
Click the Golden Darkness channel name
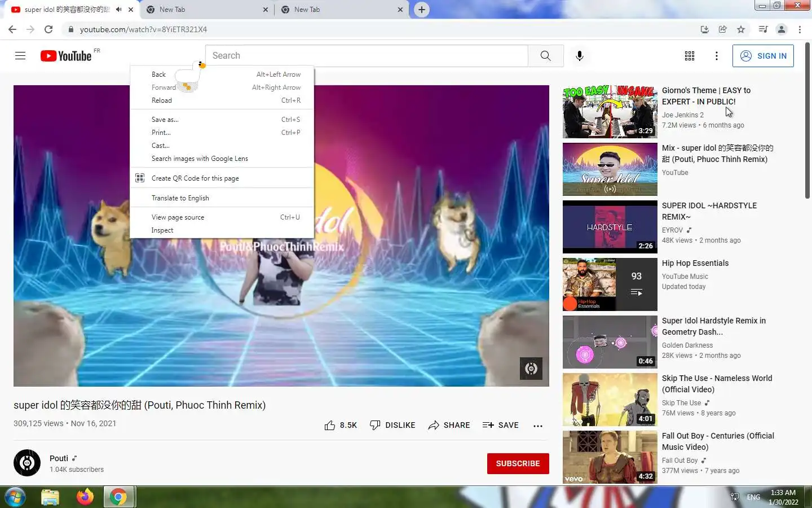[x=687, y=345]
